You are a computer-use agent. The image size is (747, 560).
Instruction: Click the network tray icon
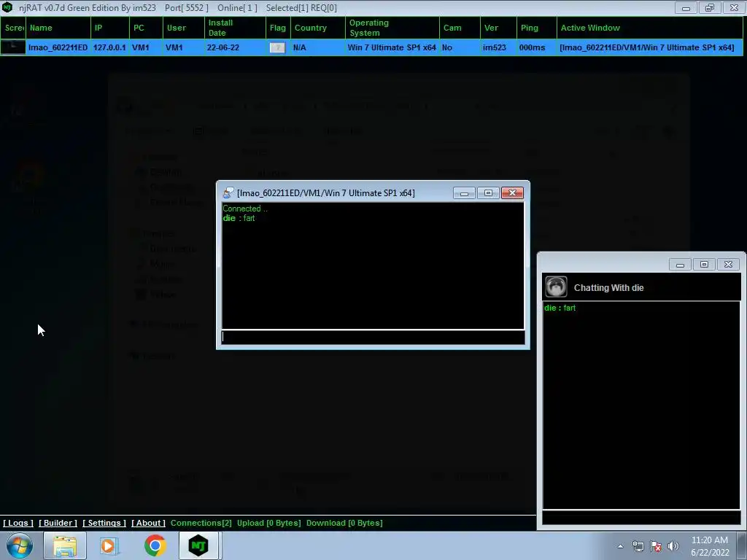pyautogui.click(x=638, y=546)
